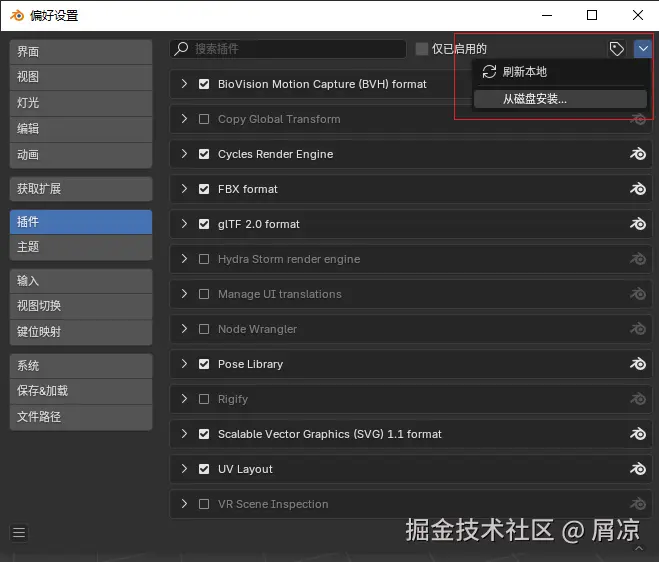Open the add-on tags filter icon

pyautogui.click(x=617, y=49)
